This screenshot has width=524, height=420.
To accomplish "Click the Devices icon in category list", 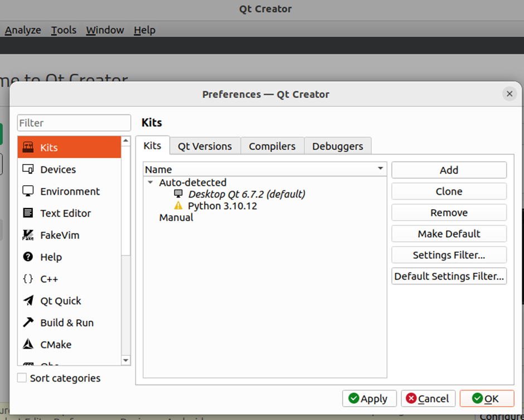I will (x=28, y=169).
